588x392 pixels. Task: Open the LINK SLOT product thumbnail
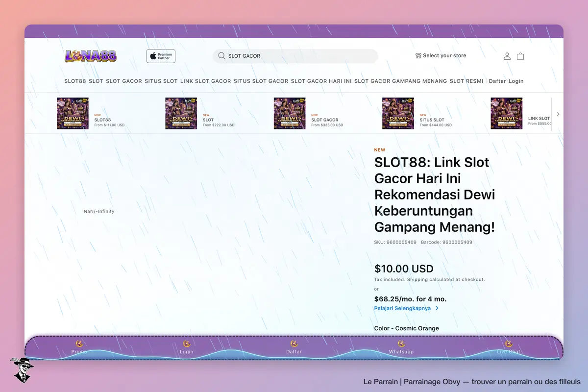tap(507, 114)
